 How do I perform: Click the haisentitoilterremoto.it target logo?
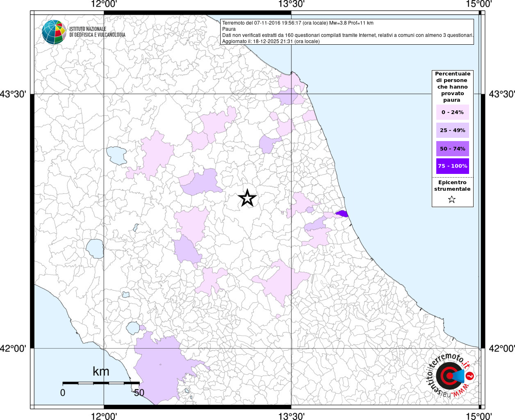click(x=449, y=376)
